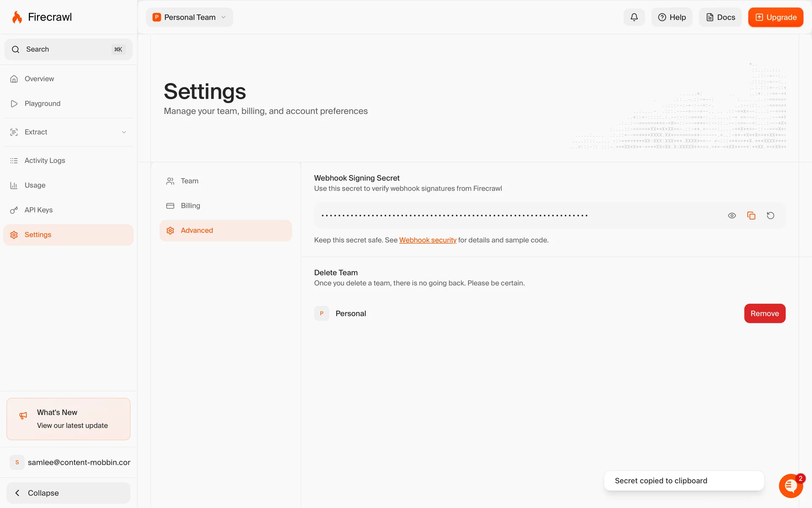Screen dimensions: 812x508
Task: Collapse the sidebar
Action: 68,493
